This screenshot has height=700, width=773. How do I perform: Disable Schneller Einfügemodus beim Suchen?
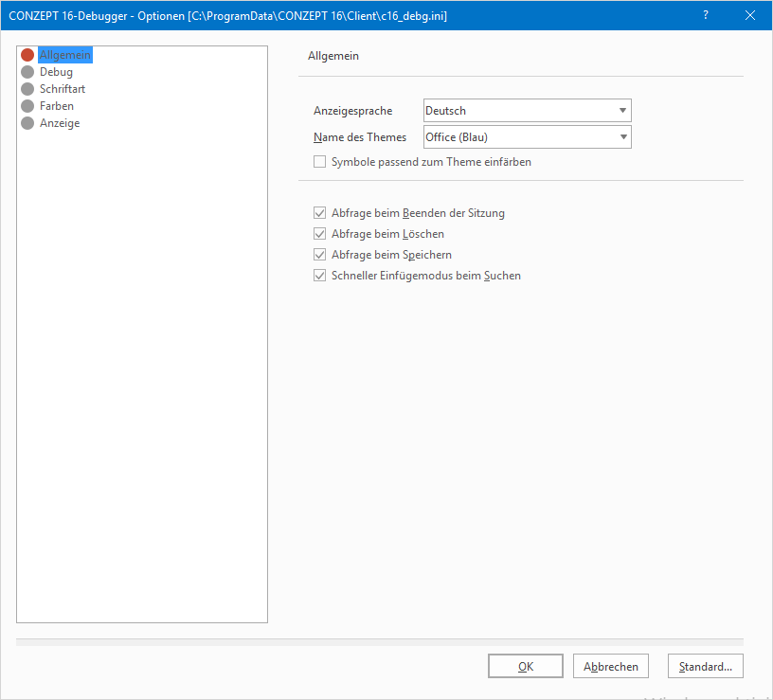tap(319, 276)
